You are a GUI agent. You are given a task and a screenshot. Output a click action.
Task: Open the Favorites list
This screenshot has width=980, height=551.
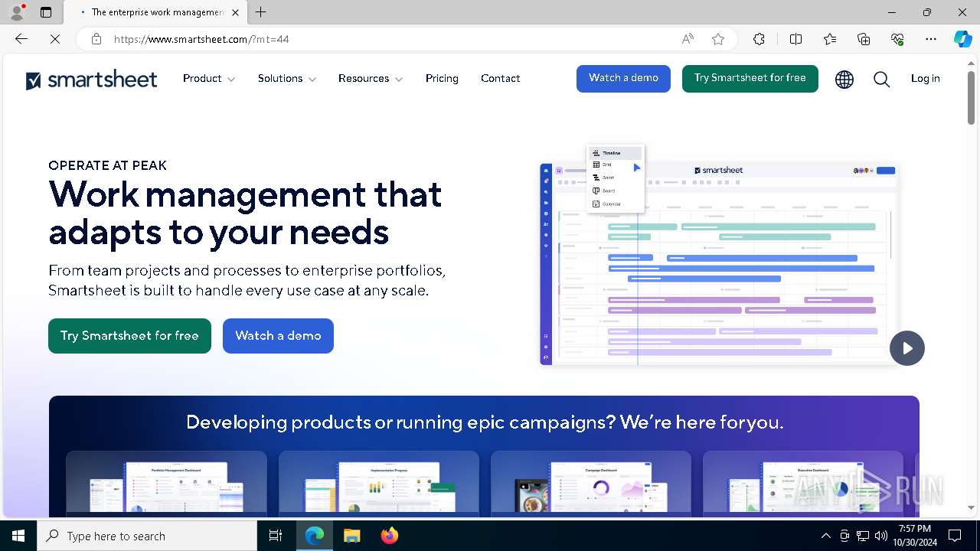(x=830, y=39)
